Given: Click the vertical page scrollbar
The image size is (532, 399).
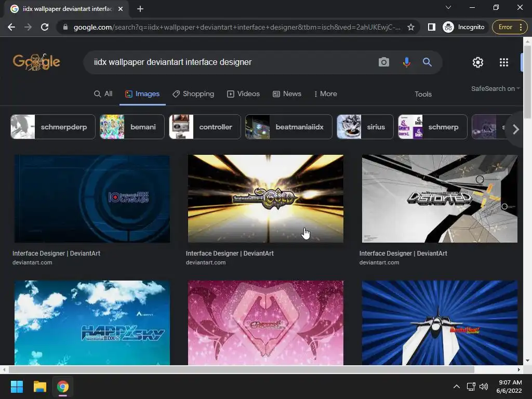Looking at the screenshot, I should [527, 82].
